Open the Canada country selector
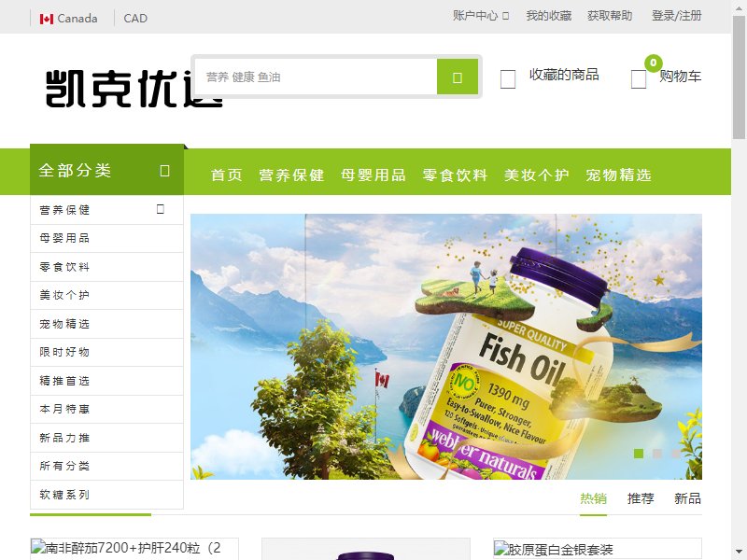 pyautogui.click(x=69, y=19)
